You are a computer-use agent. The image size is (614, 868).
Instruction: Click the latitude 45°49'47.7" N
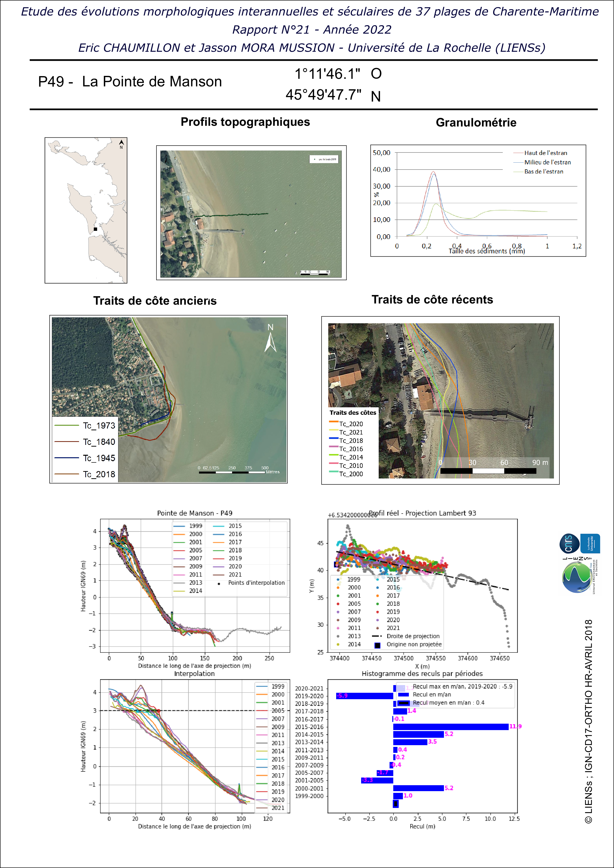(x=333, y=95)
